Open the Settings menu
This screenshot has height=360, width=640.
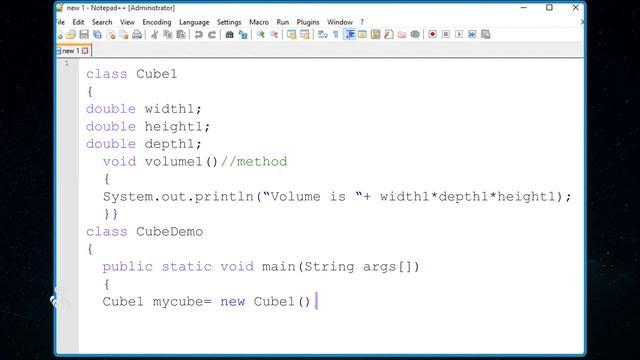229,22
